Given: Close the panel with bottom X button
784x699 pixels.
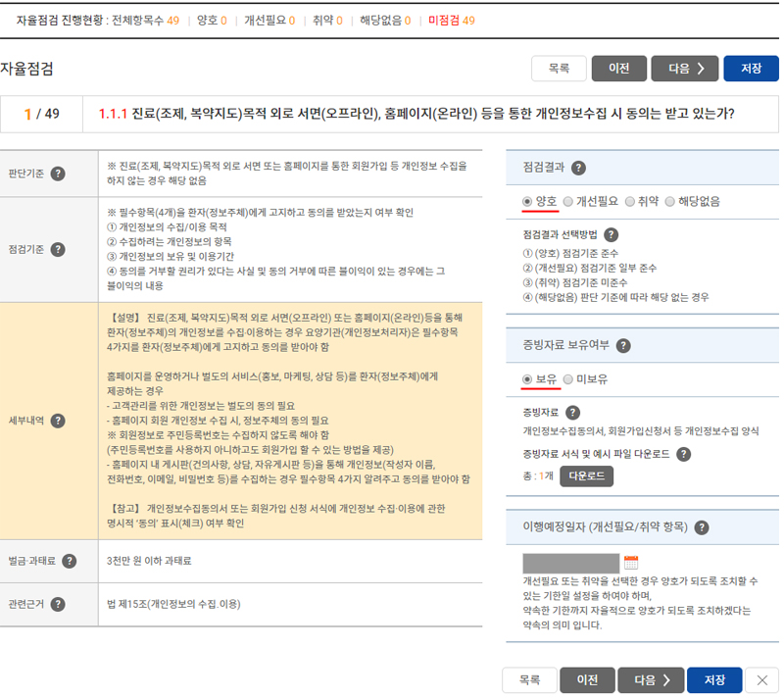Looking at the screenshot, I should click(761, 680).
